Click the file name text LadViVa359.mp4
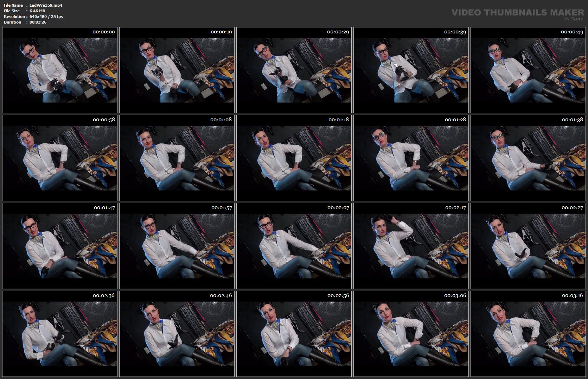 (x=46, y=5)
